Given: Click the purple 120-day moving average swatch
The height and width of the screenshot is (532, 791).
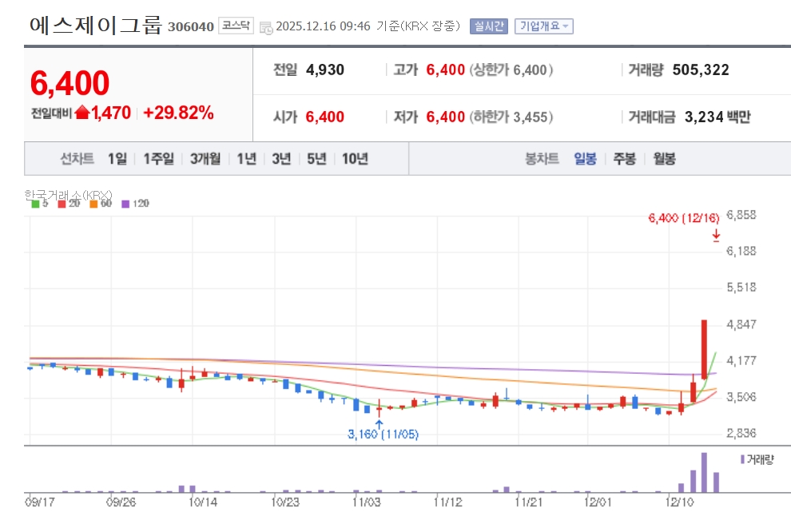Looking at the screenshot, I should [x=125, y=204].
